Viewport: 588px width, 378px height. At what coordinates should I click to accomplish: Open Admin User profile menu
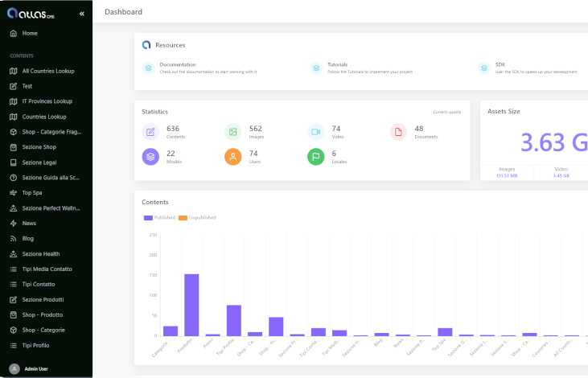pos(32,368)
